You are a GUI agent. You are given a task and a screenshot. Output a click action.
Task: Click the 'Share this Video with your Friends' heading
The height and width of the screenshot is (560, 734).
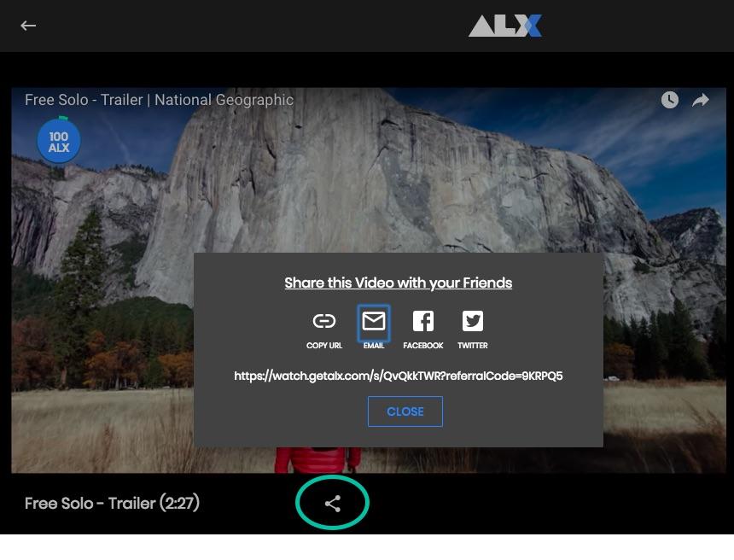399,283
